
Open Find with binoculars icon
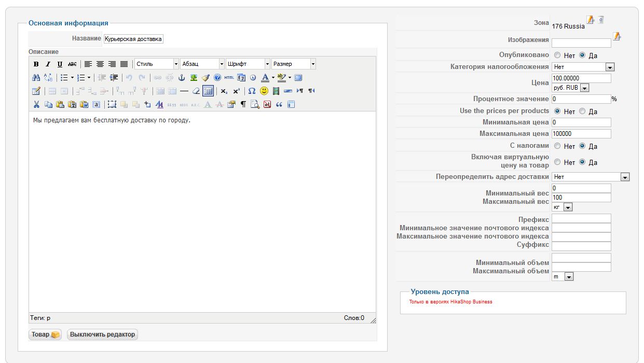pos(36,78)
